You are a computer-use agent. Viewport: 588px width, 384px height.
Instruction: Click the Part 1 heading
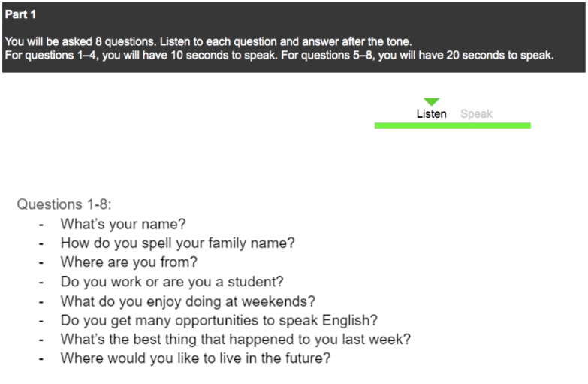click(x=20, y=14)
